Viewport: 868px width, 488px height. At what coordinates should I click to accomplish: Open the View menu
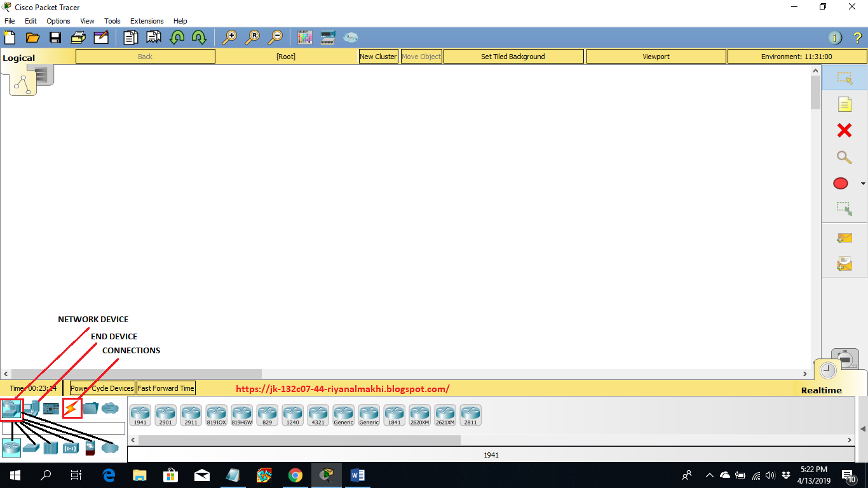pyautogui.click(x=87, y=21)
